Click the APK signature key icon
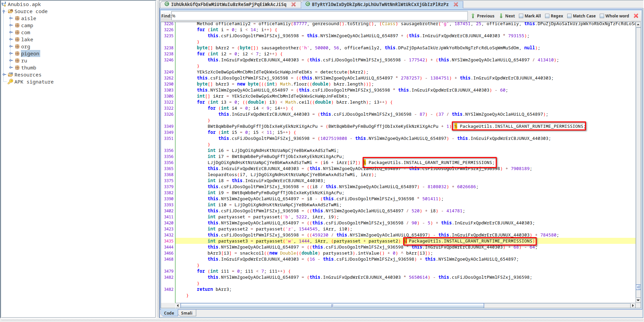The image size is (644, 322). coord(10,82)
